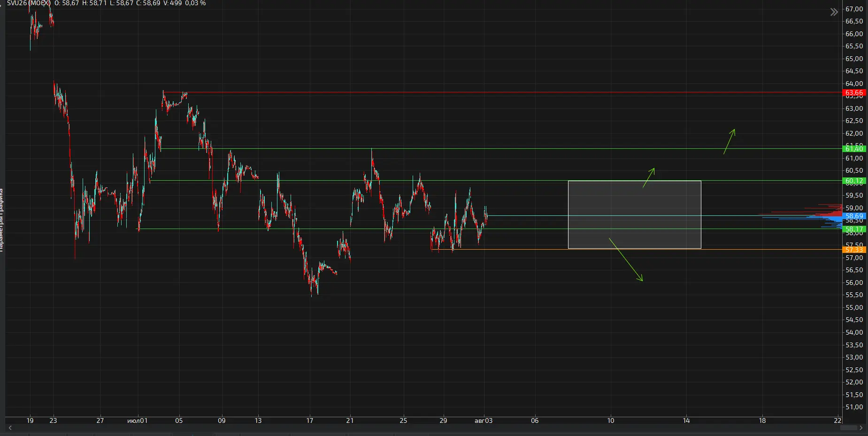Click the C: 58,69 close value

[x=148, y=3]
